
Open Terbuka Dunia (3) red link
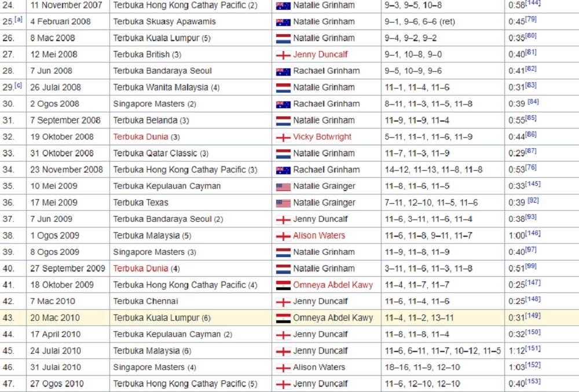pyautogui.click(x=141, y=137)
